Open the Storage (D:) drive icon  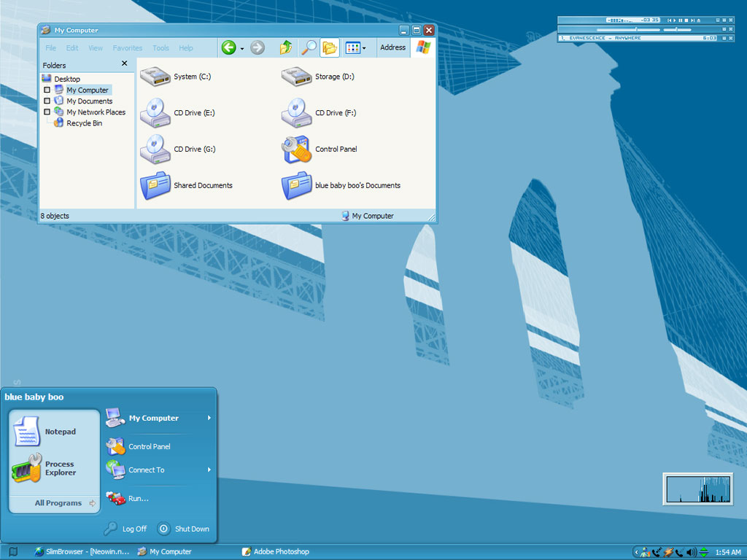pyautogui.click(x=296, y=77)
